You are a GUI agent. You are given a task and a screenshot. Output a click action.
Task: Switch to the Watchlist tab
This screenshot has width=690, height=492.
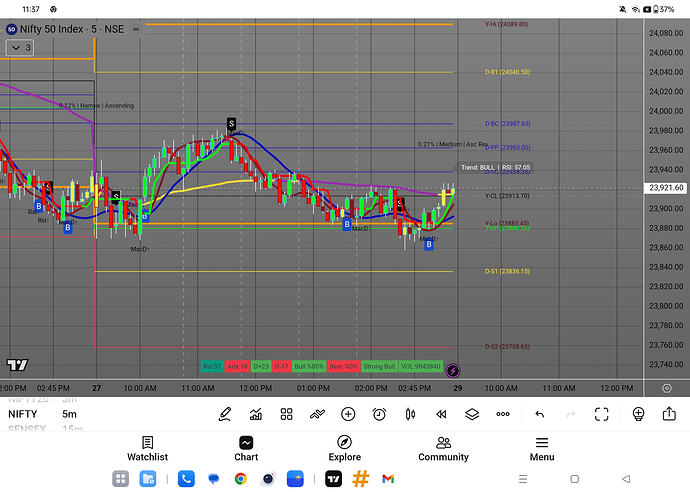point(147,449)
